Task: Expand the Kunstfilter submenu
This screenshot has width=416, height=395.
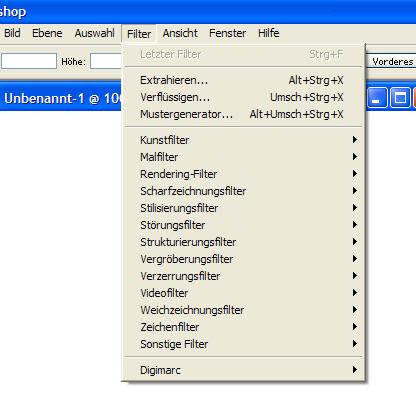Action: pyautogui.click(x=243, y=140)
